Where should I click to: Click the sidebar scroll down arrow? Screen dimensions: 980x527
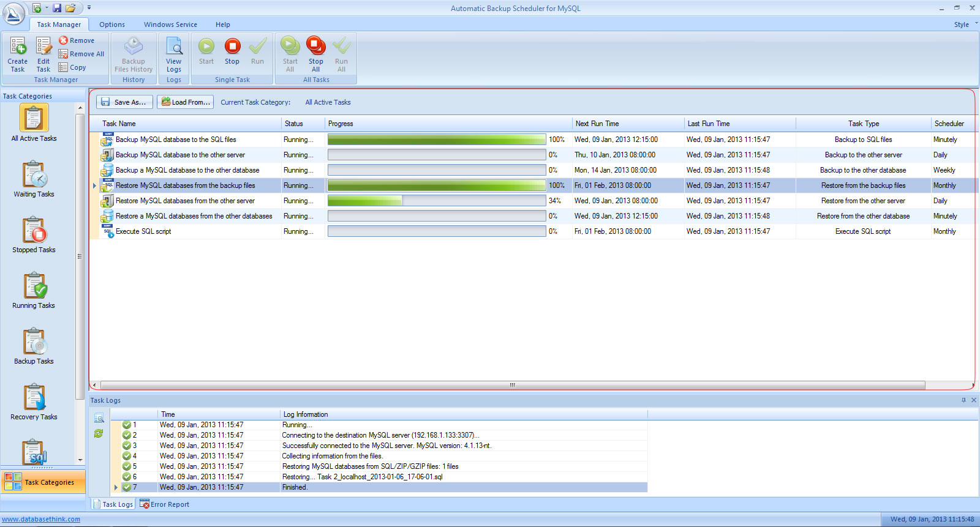80,460
